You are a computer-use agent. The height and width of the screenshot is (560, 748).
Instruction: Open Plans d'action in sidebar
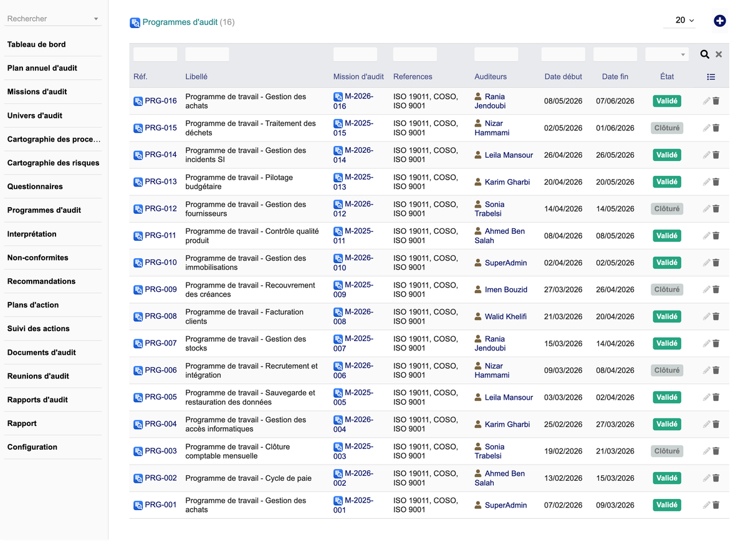(x=33, y=305)
